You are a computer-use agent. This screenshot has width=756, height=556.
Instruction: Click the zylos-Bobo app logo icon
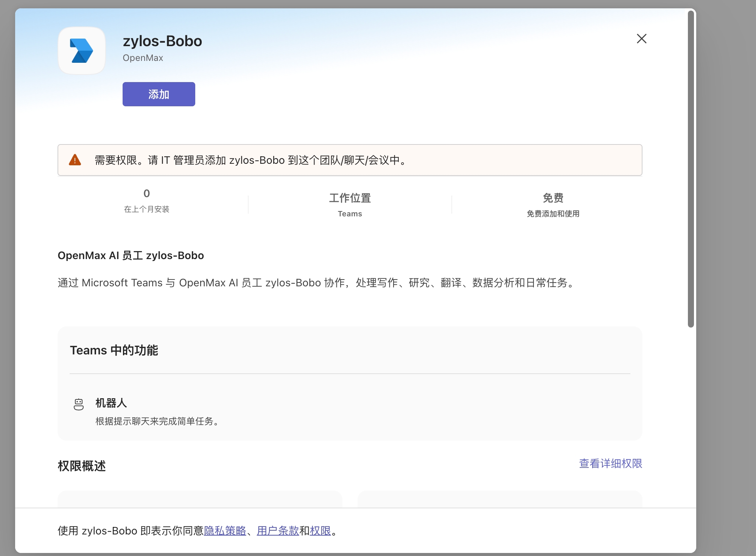pos(82,51)
